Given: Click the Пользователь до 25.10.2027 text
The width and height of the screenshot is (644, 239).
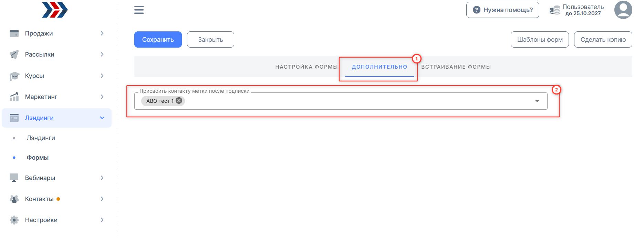Looking at the screenshot, I should click(583, 10).
